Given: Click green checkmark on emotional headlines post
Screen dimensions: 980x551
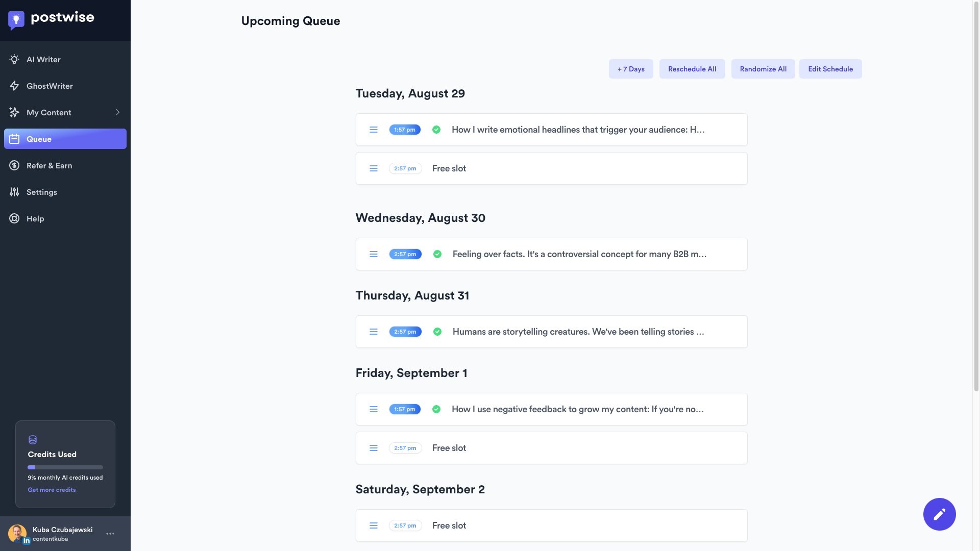Looking at the screenshot, I should [x=436, y=130].
